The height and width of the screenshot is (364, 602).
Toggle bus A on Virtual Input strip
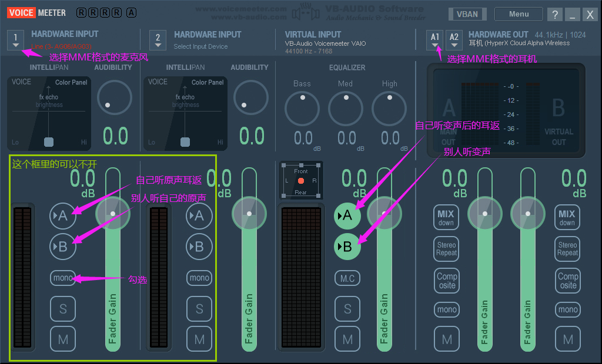[347, 216]
